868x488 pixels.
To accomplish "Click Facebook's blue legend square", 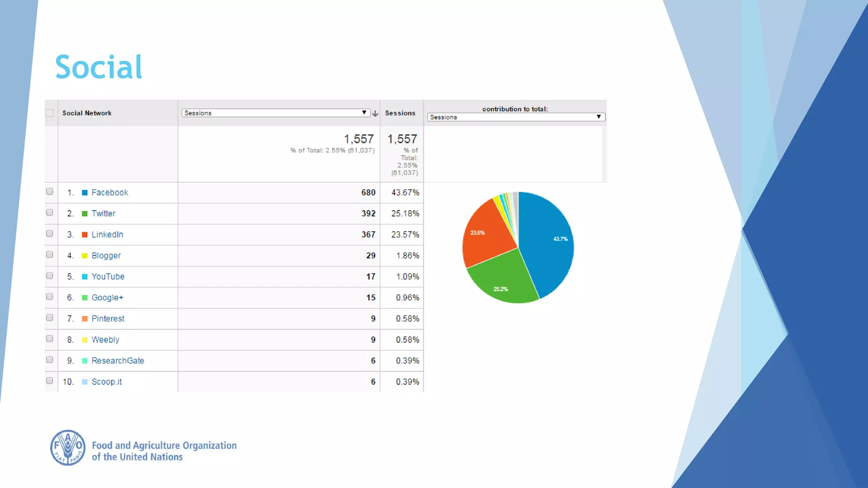I will [x=85, y=193].
